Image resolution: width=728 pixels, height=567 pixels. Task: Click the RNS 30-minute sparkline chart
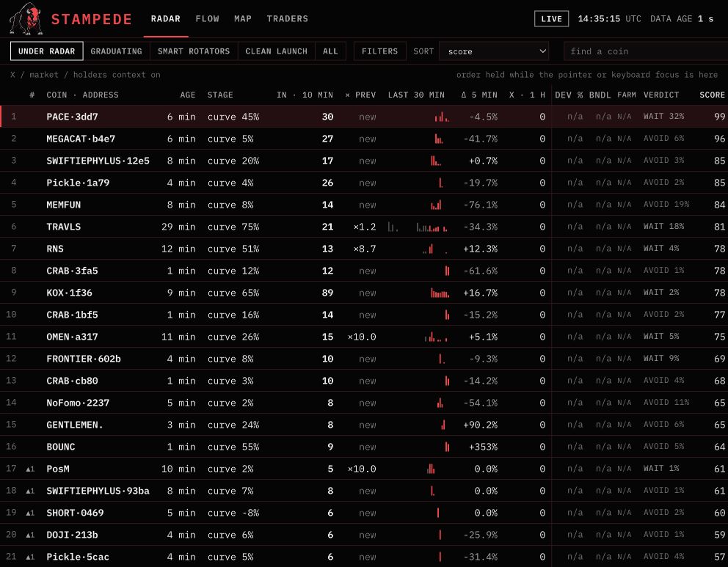(435, 249)
